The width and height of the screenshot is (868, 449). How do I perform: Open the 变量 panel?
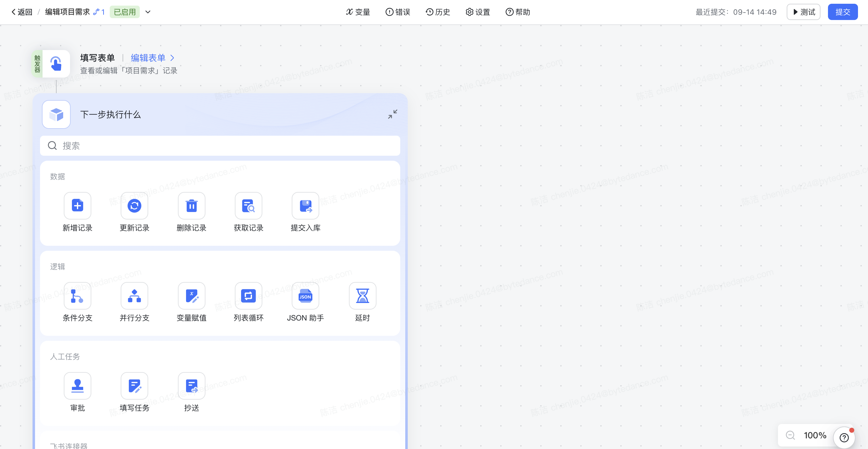pos(358,12)
